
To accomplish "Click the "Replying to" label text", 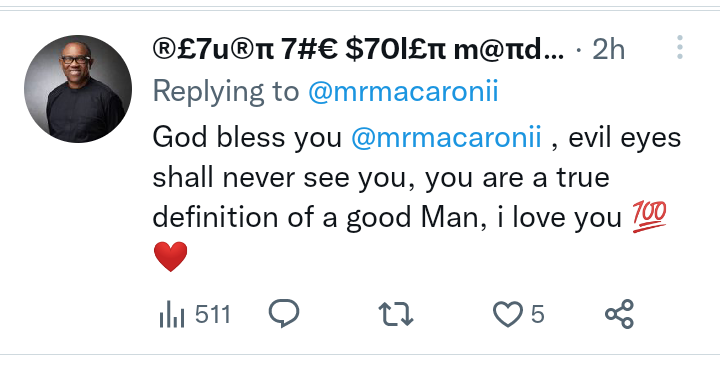I will click(x=226, y=91).
